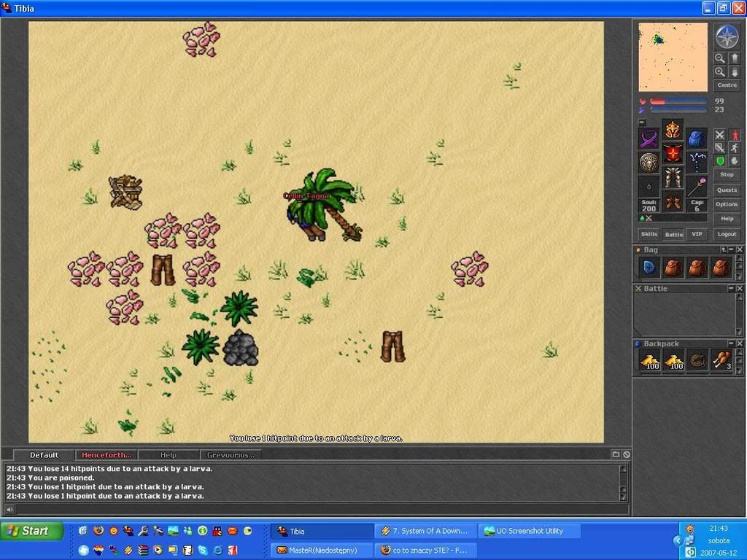Open the Quests log

[727, 190]
